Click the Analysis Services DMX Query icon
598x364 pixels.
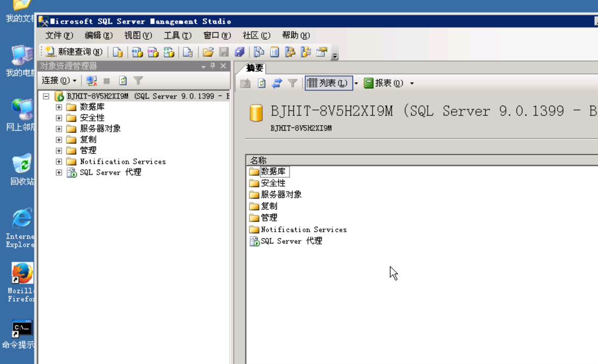(153, 52)
